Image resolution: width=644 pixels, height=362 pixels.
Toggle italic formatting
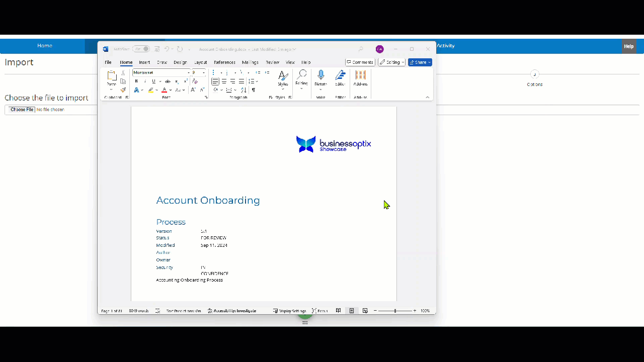pos(145,81)
